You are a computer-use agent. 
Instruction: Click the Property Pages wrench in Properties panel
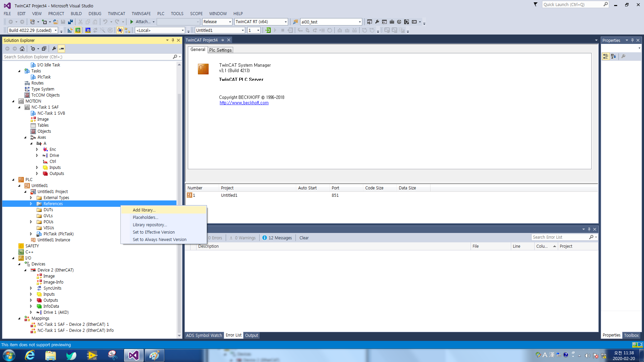tap(623, 56)
